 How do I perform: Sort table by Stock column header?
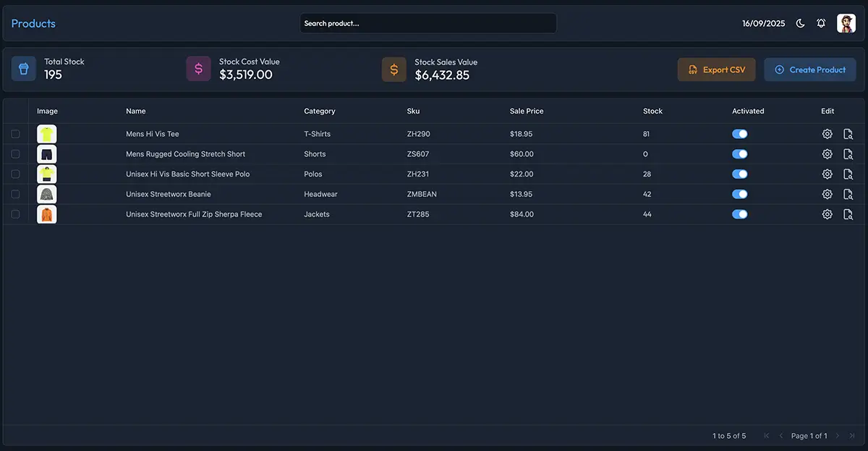click(x=652, y=111)
